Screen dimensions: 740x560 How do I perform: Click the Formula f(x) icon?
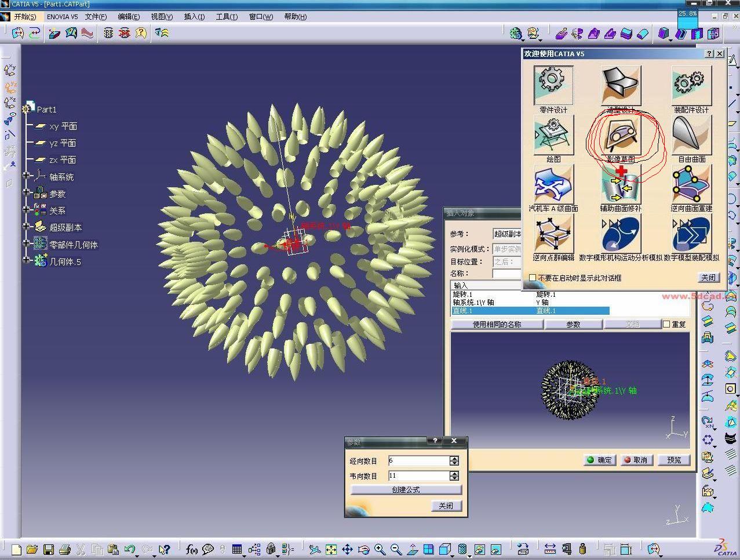coord(192,549)
